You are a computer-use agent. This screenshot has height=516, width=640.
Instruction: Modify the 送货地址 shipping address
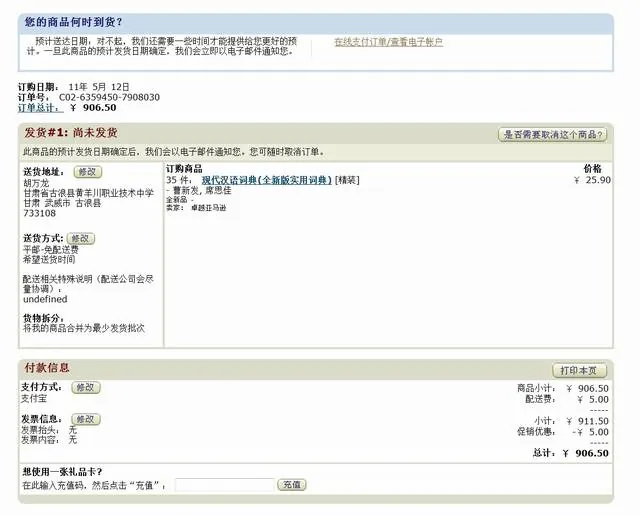click(88, 172)
